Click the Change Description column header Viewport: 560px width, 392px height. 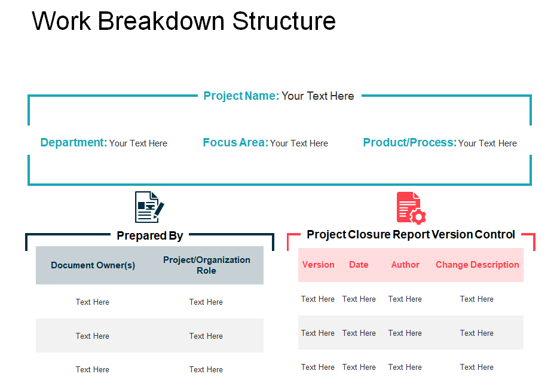[x=477, y=265]
